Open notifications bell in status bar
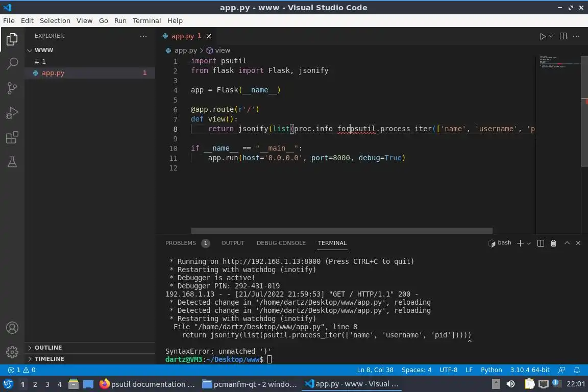 577,370
